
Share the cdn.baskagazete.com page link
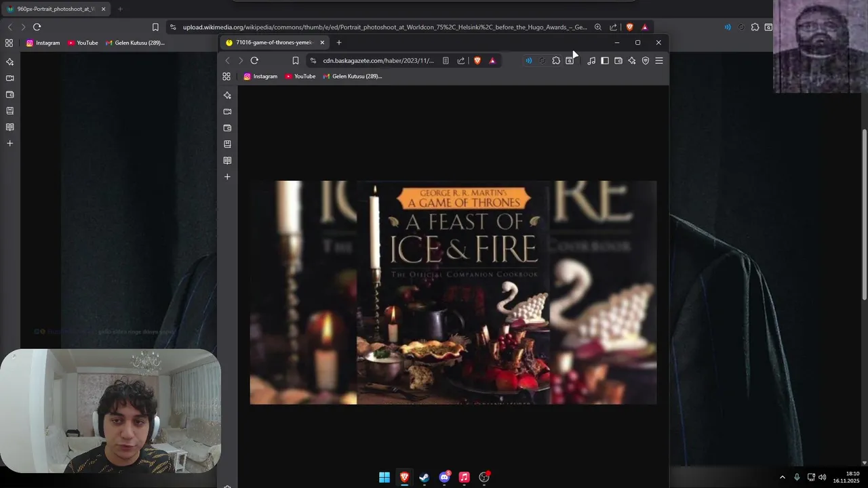tap(461, 60)
